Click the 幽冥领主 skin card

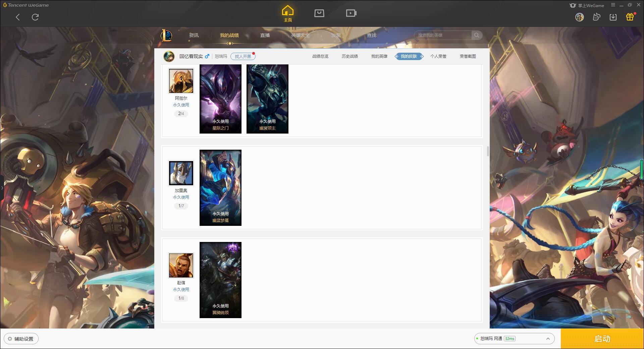point(267,99)
